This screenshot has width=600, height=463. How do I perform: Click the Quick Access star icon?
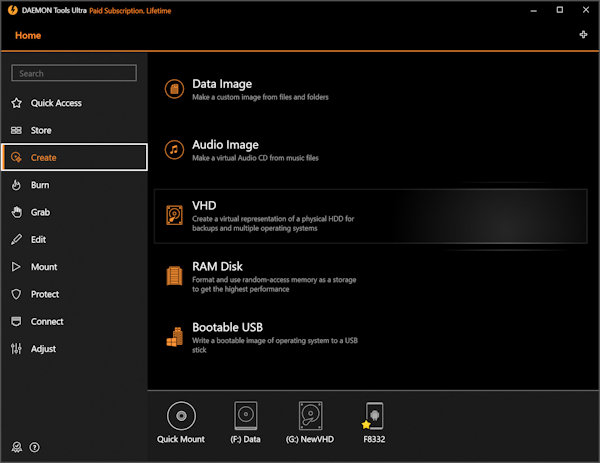point(16,103)
